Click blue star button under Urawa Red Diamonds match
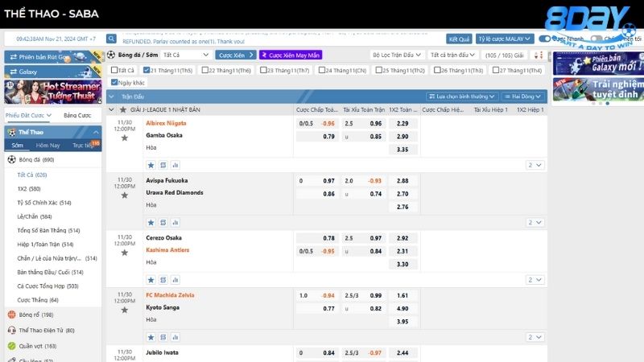Image resolution: width=644 pixels, height=362 pixels. 151,223
